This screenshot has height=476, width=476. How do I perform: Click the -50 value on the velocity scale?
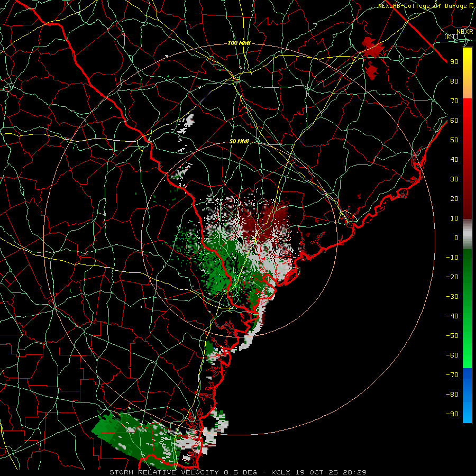[452, 336]
